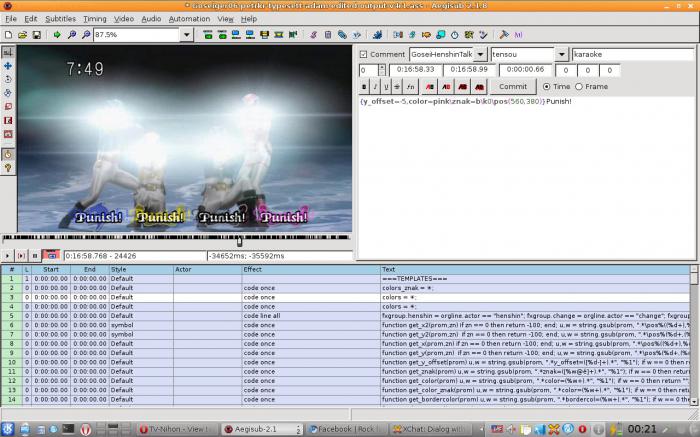Image resolution: width=700 pixels, height=437 pixels.
Task: Open the Video menu
Action: 124,19
